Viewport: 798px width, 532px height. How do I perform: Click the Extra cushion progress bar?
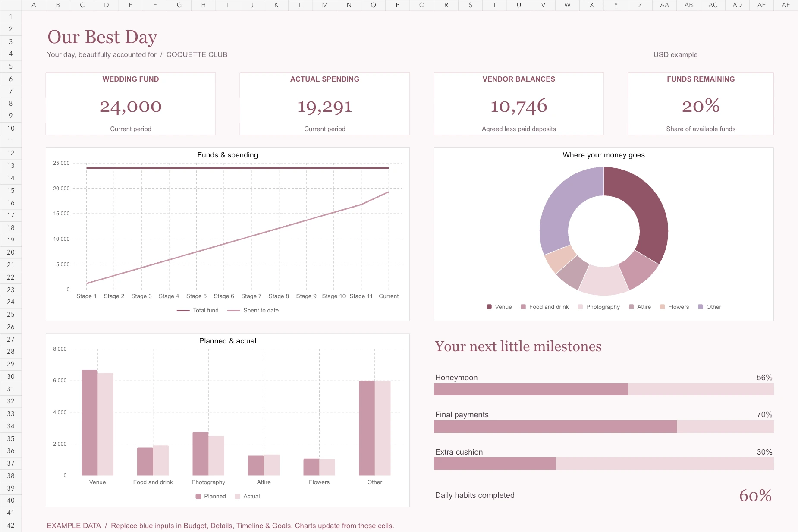click(603, 463)
